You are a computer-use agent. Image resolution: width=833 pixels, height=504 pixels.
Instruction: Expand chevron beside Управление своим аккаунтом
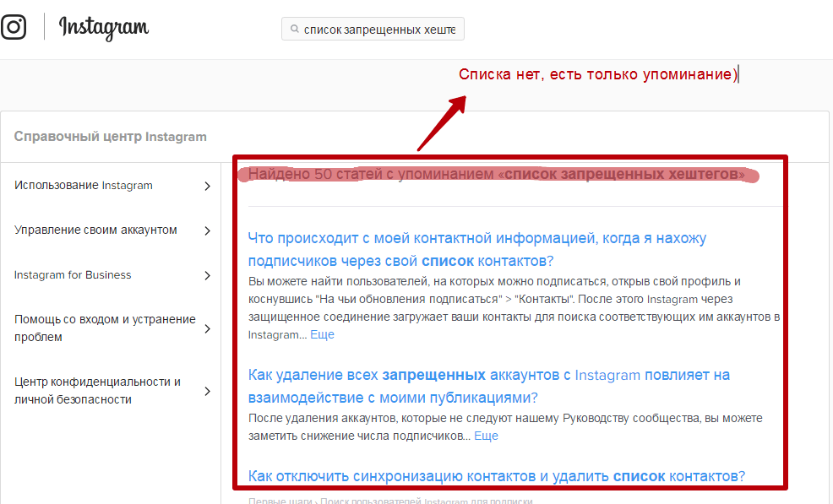click(x=208, y=230)
